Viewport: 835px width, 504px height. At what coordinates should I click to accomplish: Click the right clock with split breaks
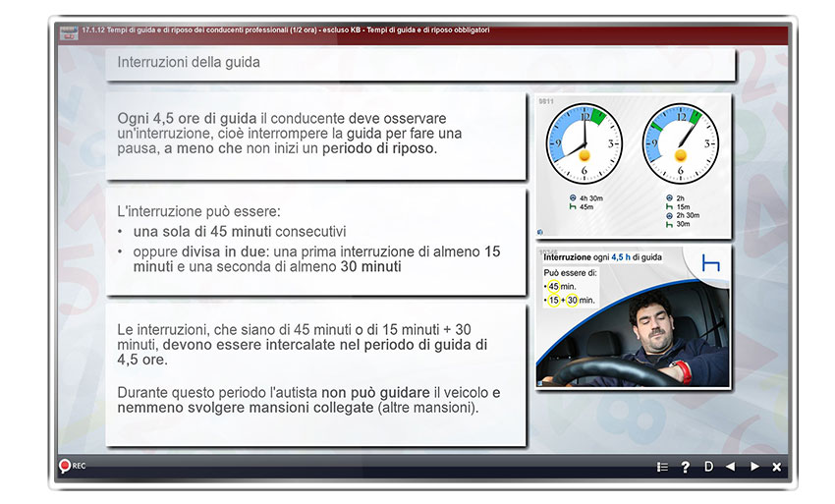[x=681, y=144]
